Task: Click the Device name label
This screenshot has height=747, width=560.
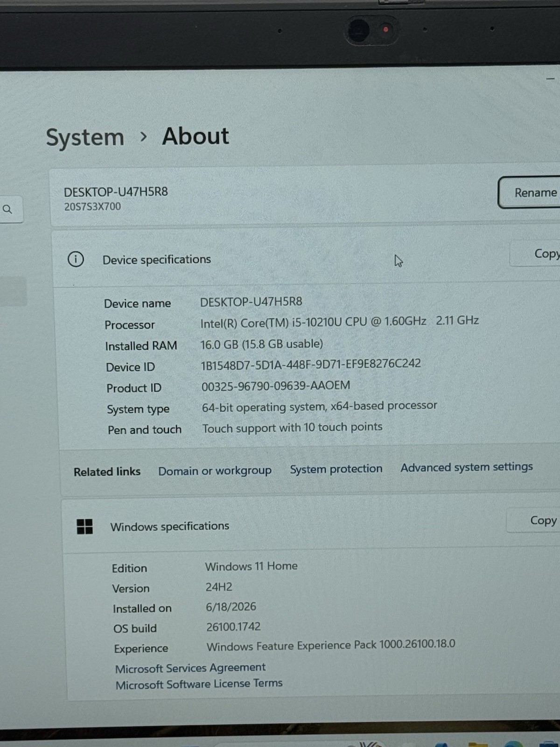Action: point(138,303)
